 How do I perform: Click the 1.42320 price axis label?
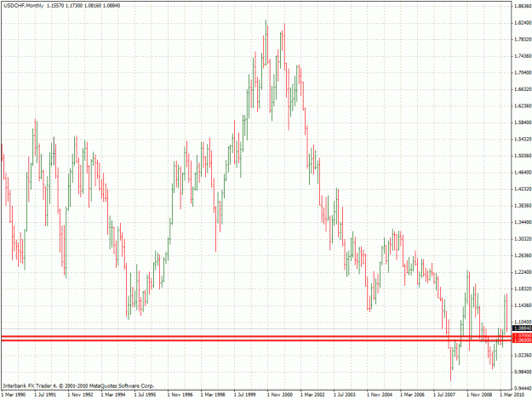[x=523, y=189]
